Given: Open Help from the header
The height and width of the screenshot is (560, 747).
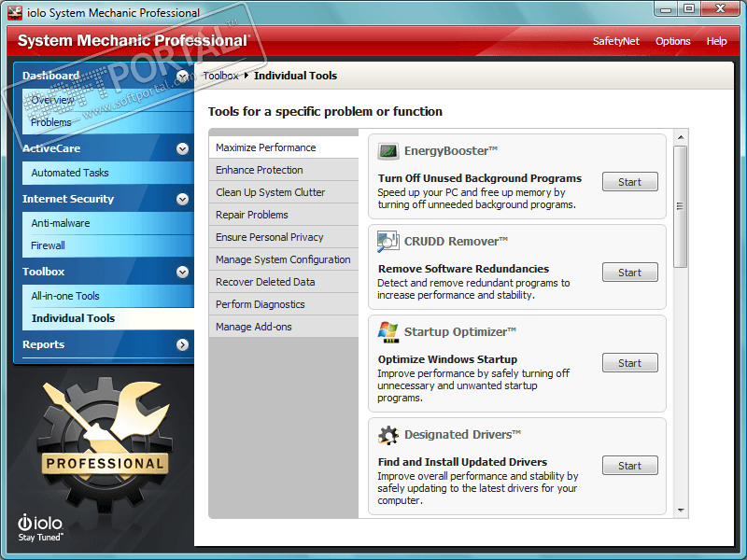Looking at the screenshot, I should click(x=716, y=41).
